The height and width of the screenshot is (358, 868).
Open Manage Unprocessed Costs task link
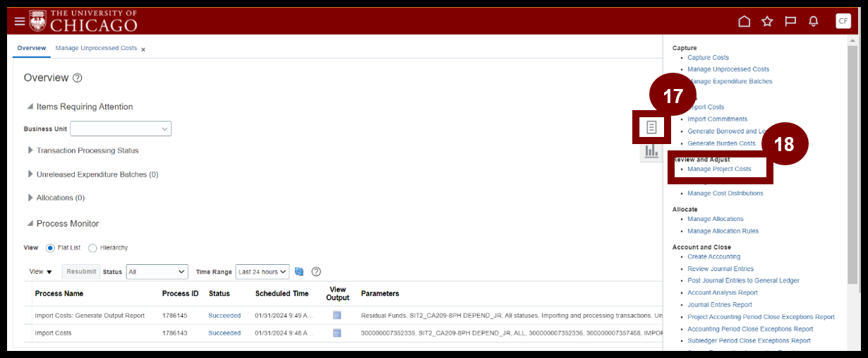point(728,69)
